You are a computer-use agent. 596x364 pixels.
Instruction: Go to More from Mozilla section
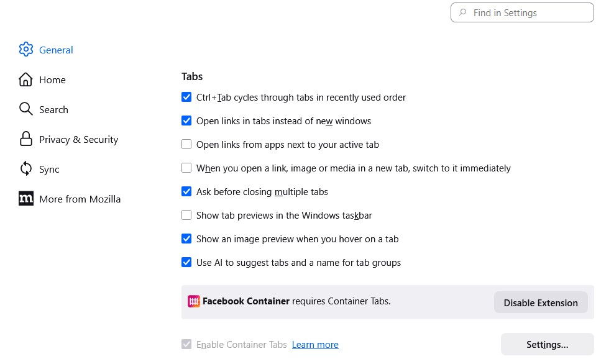80,199
